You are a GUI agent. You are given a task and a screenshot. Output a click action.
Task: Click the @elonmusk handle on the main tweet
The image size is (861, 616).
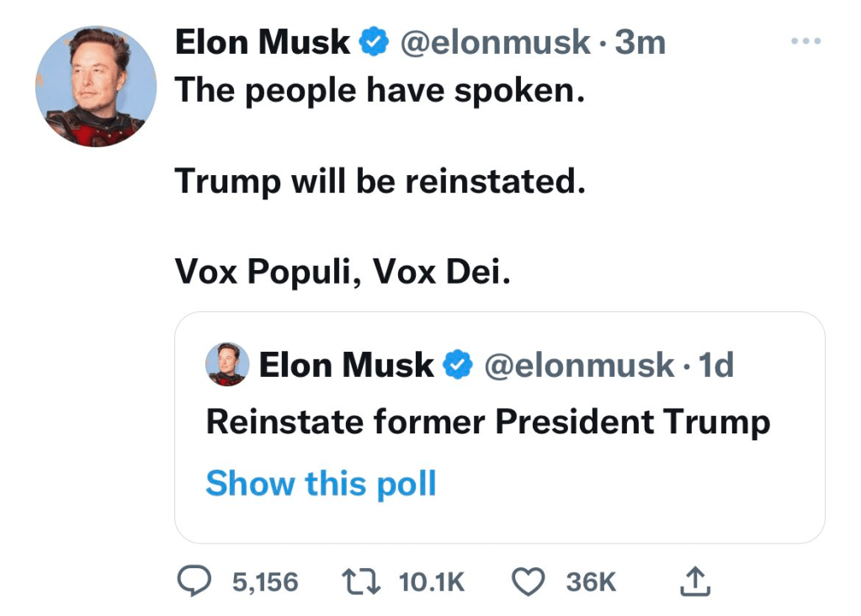pos(495,42)
